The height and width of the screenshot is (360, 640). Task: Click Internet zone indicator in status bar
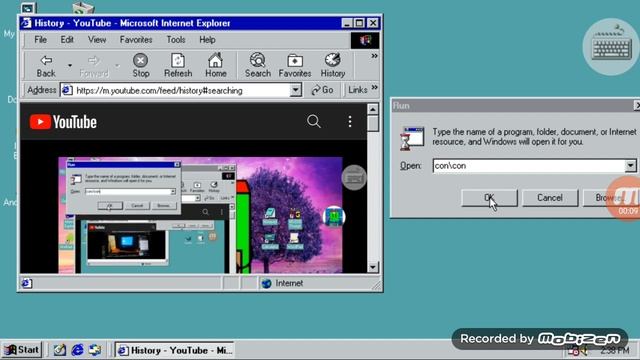pyautogui.click(x=282, y=283)
